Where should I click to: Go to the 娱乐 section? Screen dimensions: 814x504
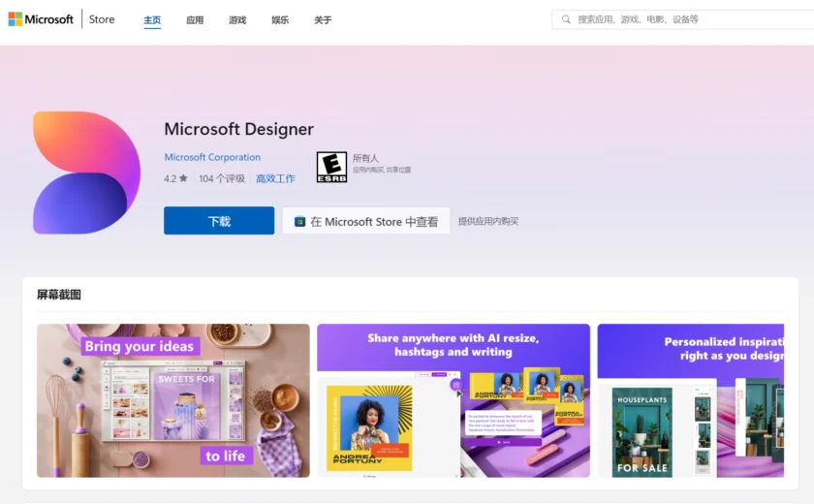coord(280,20)
